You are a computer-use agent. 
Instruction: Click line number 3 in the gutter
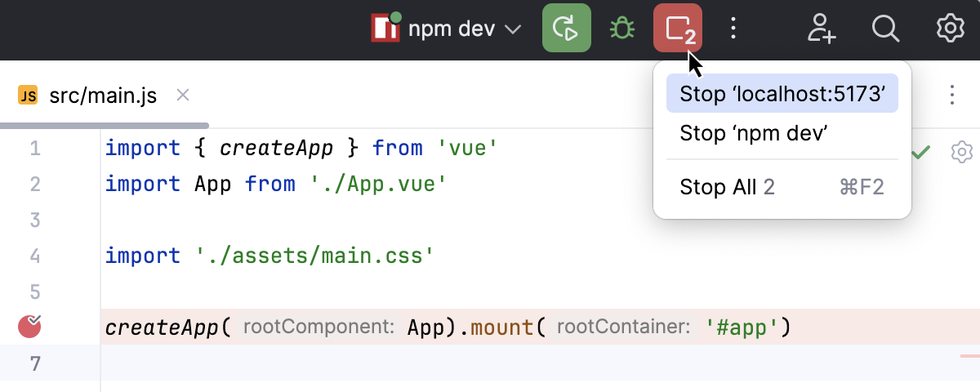click(x=35, y=220)
